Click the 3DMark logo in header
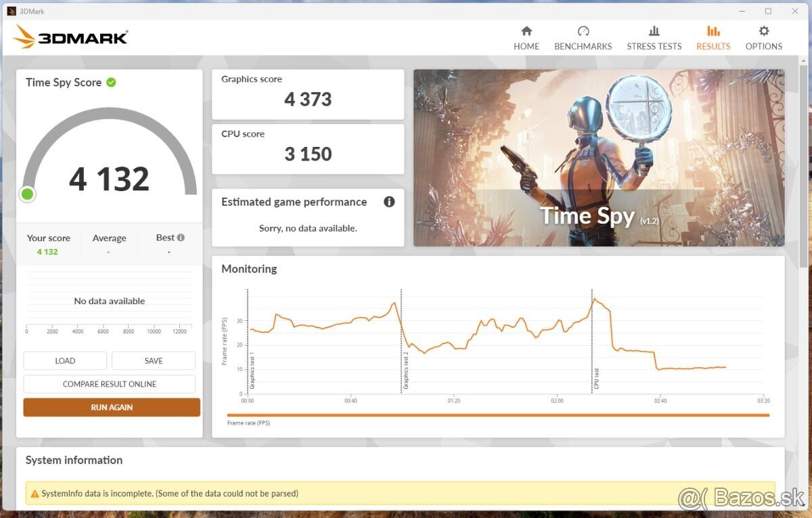812x518 pixels. (70, 37)
